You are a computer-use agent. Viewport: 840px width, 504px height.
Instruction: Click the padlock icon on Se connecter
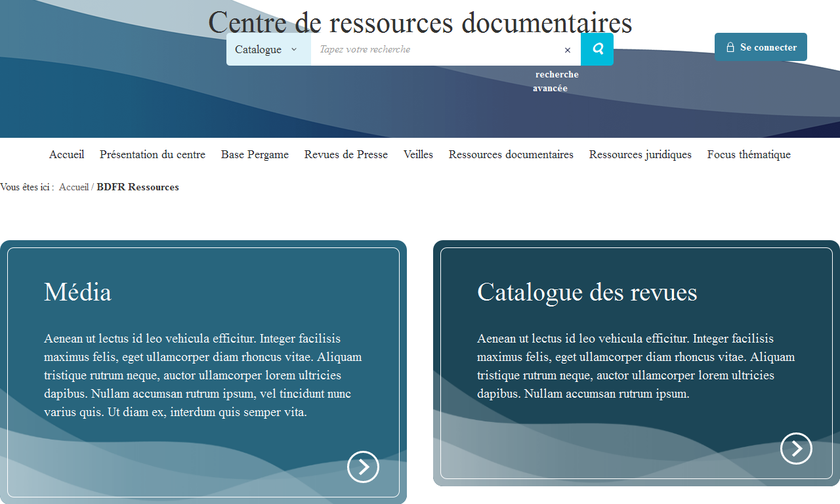[730, 47]
